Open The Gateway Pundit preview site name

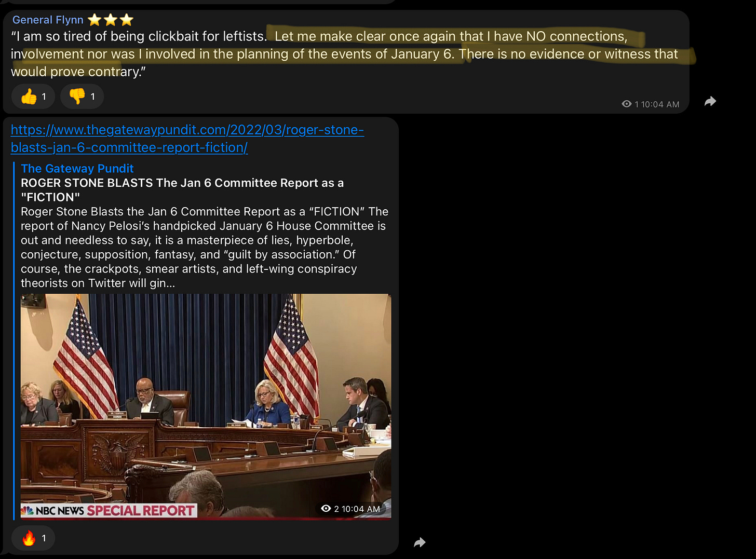(x=77, y=169)
